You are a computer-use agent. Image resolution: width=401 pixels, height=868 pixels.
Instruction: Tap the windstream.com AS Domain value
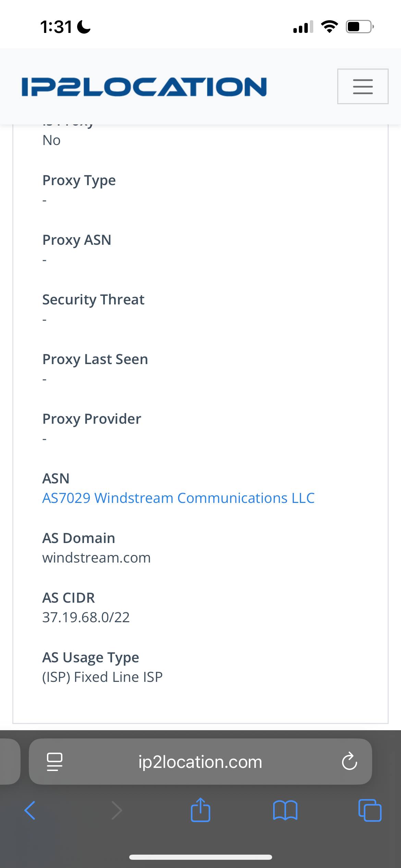(x=96, y=558)
